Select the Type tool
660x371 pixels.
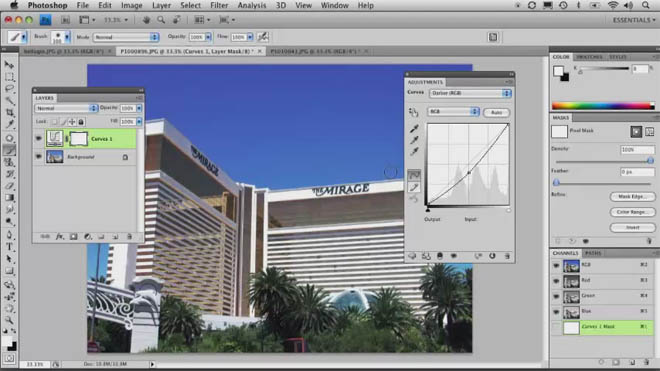pos(9,247)
